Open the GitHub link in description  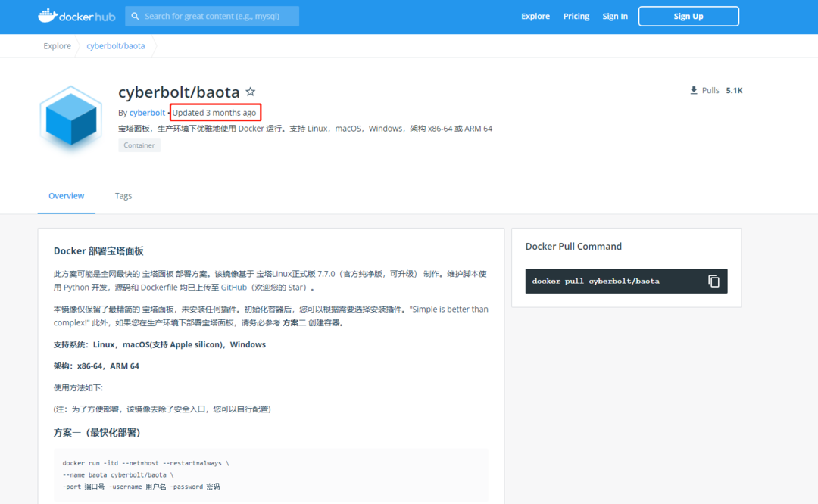coord(234,287)
